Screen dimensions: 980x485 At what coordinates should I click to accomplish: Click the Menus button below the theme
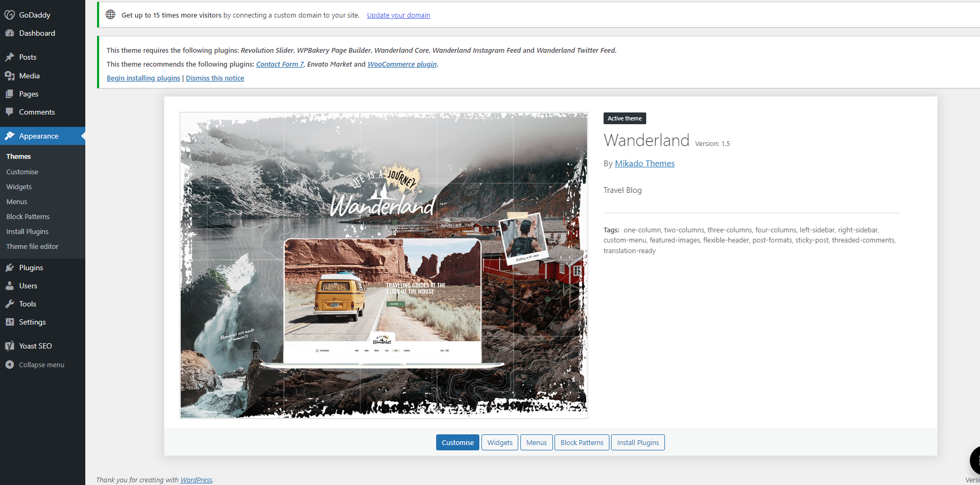(x=536, y=442)
